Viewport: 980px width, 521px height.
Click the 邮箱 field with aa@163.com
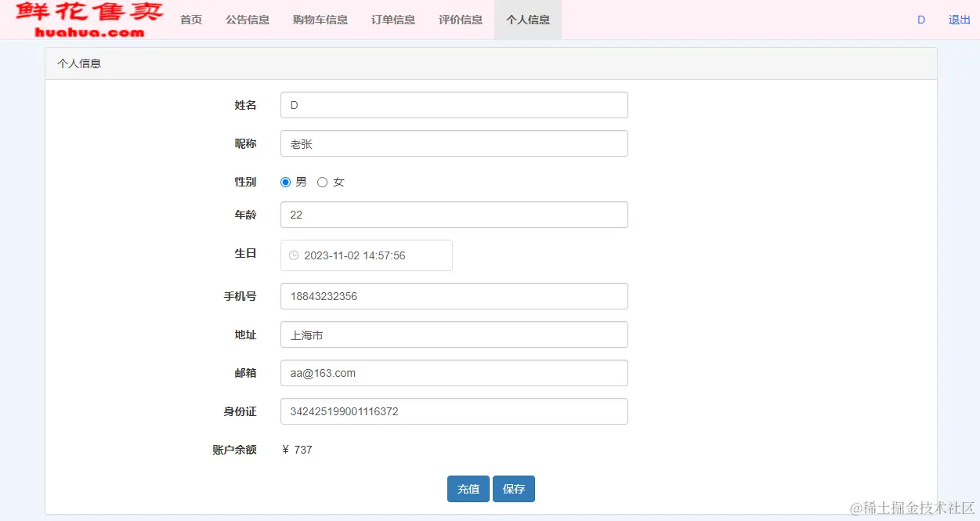pyautogui.click(x=454, y=373)
